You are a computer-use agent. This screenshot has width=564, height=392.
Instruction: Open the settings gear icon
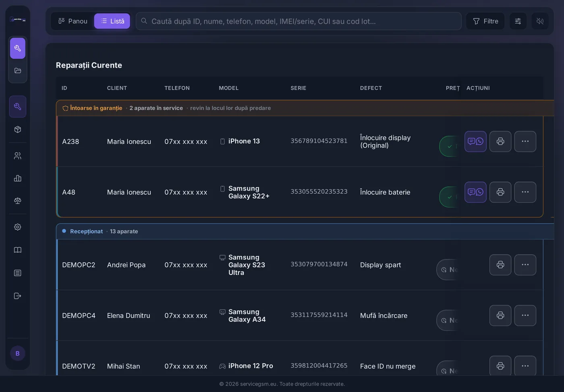[18, 227]
